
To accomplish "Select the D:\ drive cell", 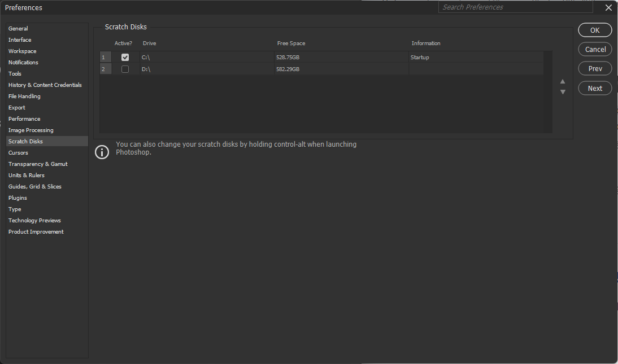I will point(207,69).
